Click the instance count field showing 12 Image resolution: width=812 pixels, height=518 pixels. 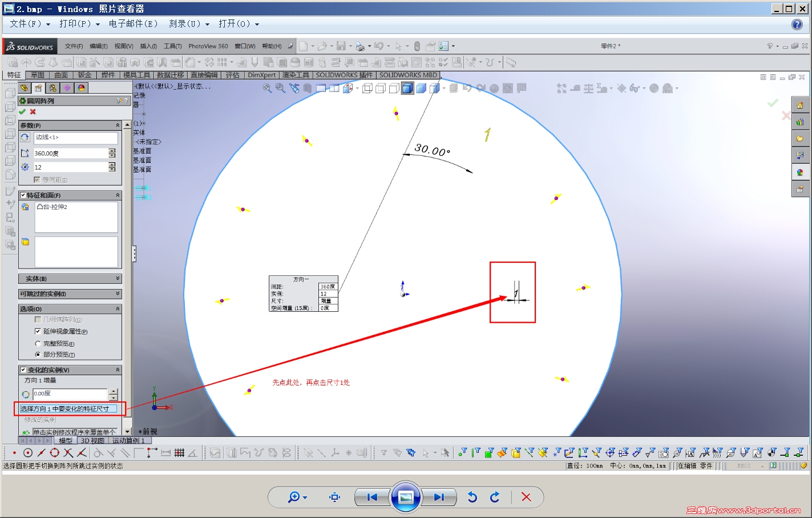[x=71, y=167]
